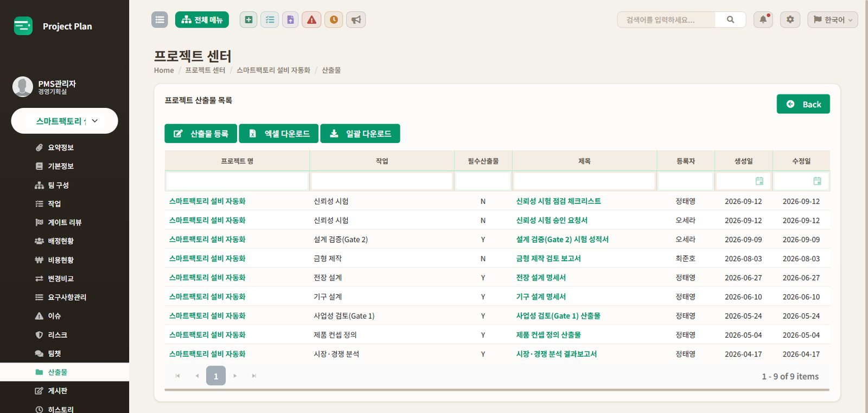Click the Home breadcrumb link
868x413 pixels.
(x=164, y=70)
